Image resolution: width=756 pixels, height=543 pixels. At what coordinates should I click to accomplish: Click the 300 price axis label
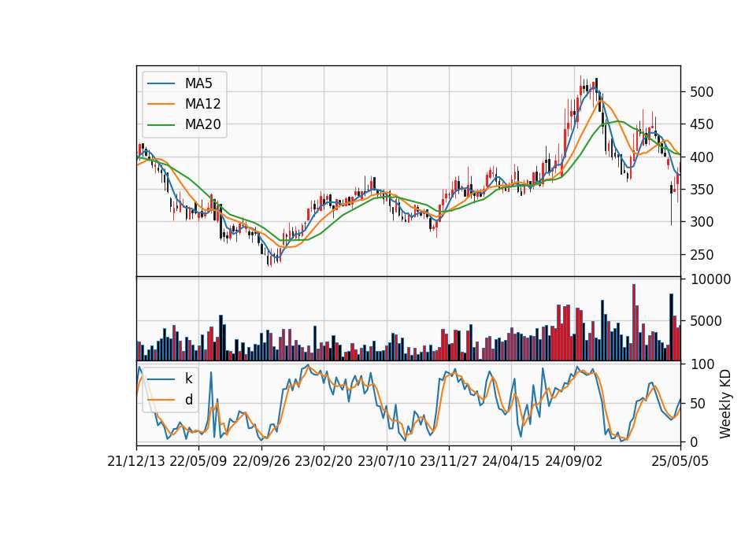(702, 222)
